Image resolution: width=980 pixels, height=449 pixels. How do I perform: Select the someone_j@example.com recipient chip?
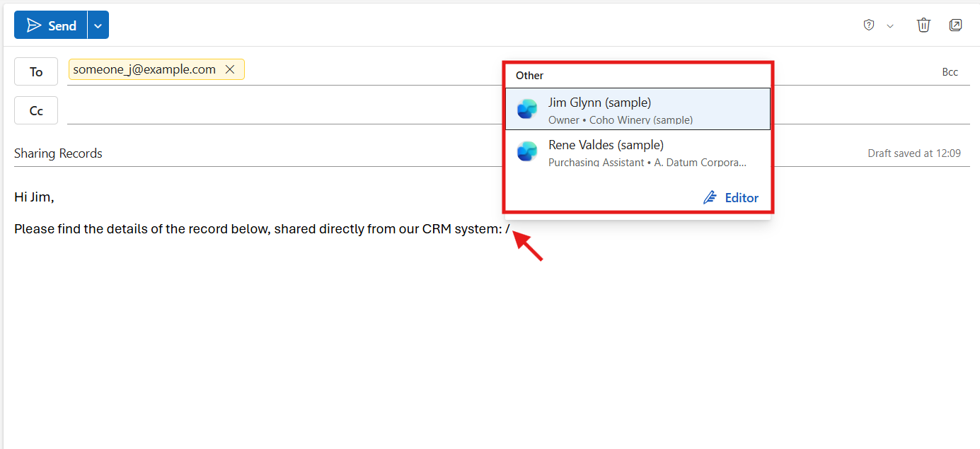(144, 69)
